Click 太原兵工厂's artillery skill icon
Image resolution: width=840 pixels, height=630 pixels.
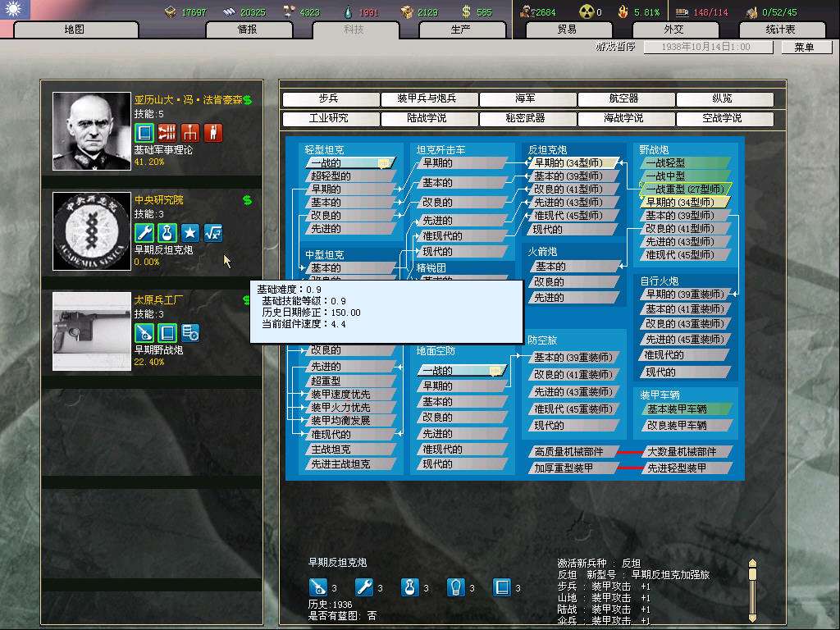(144, 333)
